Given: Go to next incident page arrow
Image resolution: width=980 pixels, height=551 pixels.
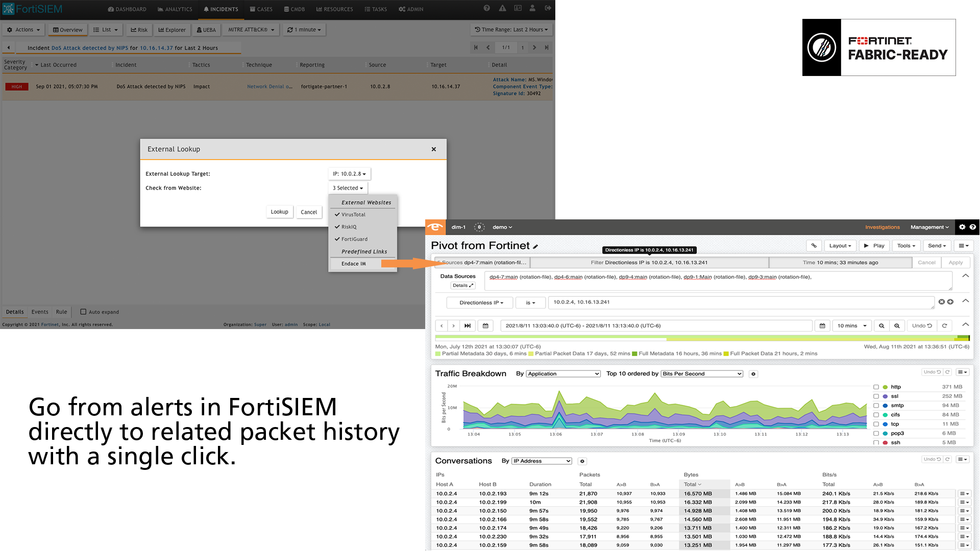Looking at the screenshot, I should [534, 47].
